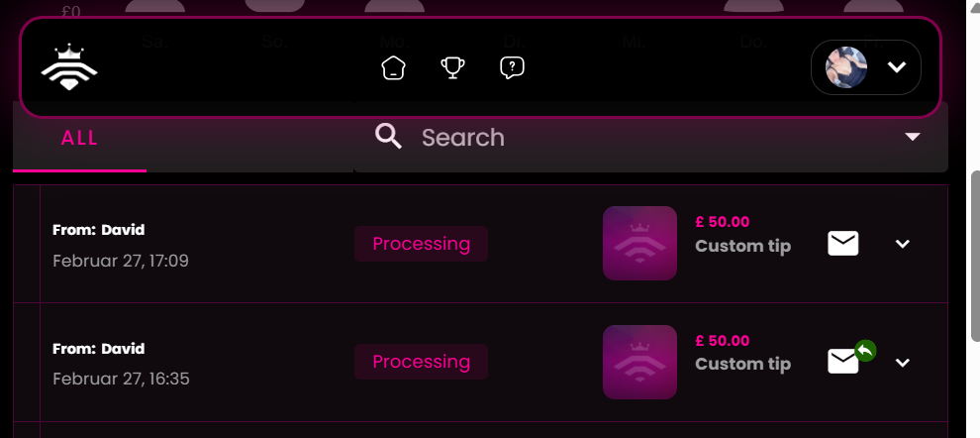Focus the Search input field
Viewport: 980px width, 438px height.
point(594,137)
